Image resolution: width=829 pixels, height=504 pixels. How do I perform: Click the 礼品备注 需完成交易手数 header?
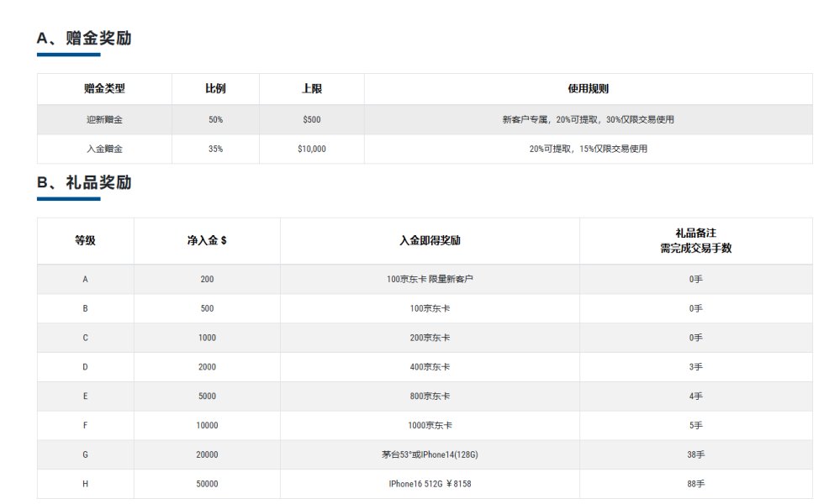pos(695,241)
